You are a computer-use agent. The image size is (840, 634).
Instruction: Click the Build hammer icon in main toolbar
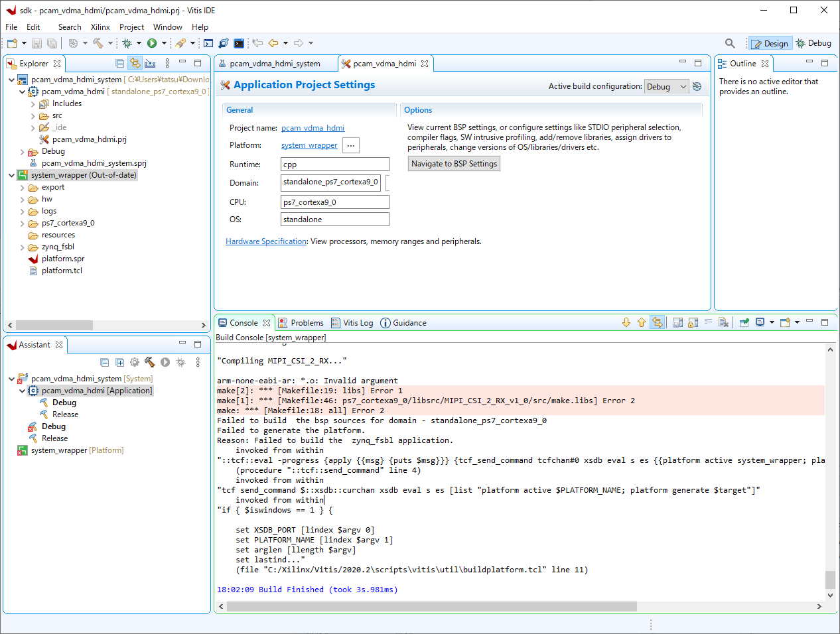click(x=98, y=43)
